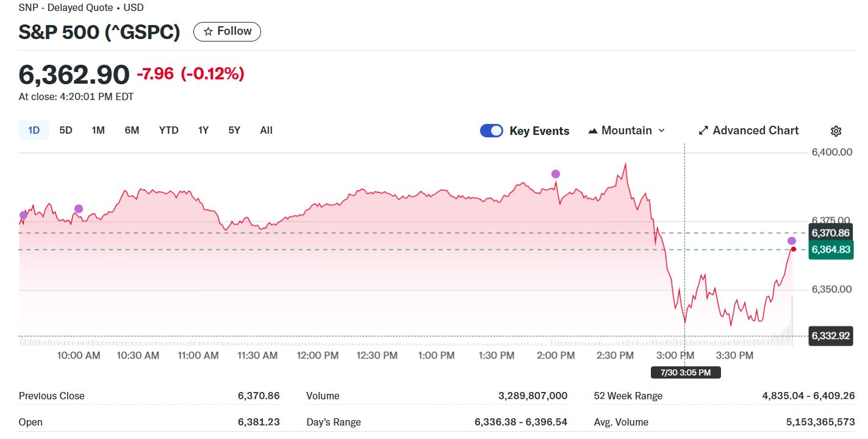Switch to the 5D time range
This screenshot has height=439, width=868.
pos(66,130)
